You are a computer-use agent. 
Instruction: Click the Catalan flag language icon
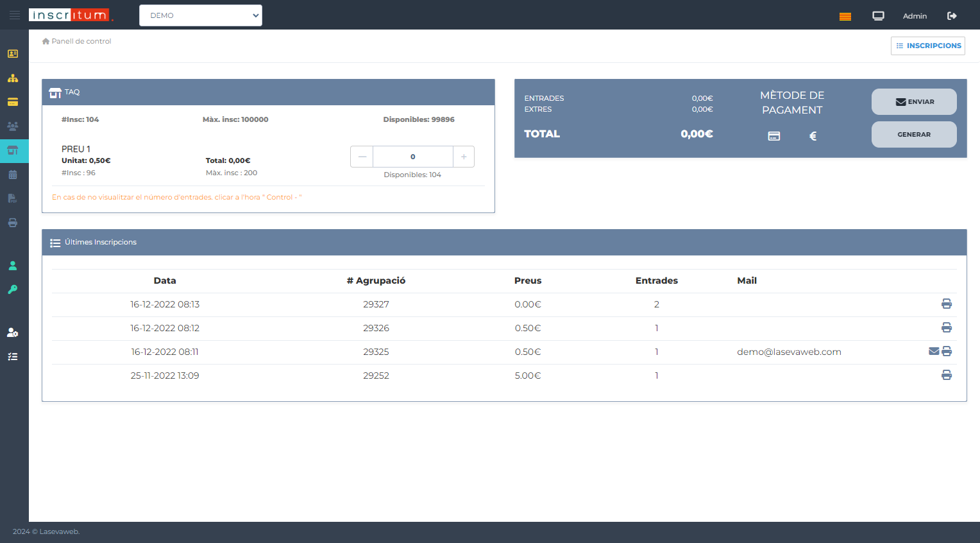[845, 16]
